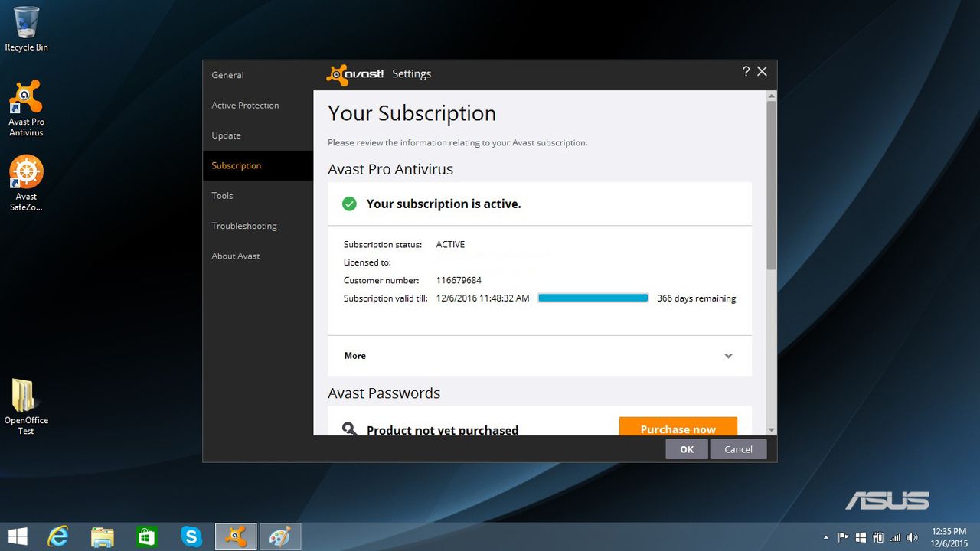
Task: Click the Avast logo in the Settings title bar
Action: (x=355, y=74)
